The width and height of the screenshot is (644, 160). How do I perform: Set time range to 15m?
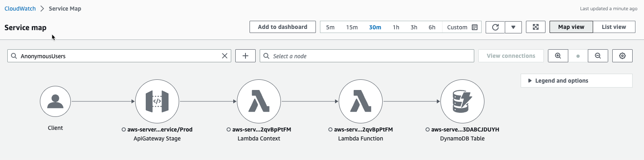(352, 27)
